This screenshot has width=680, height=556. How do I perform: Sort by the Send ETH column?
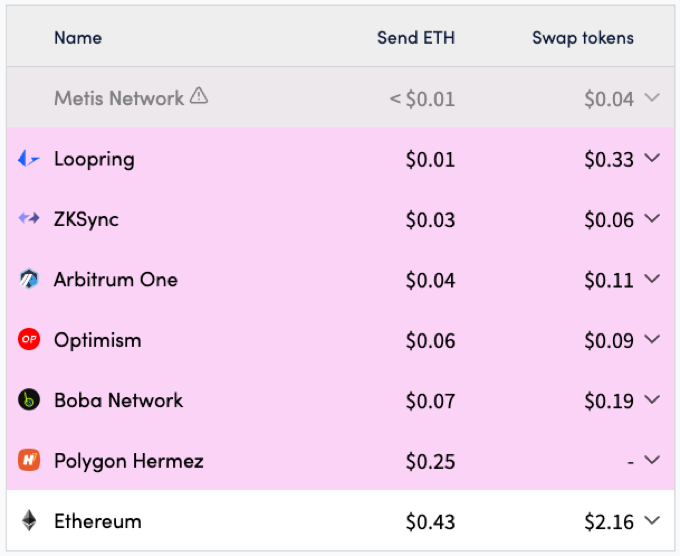(415, 38)
